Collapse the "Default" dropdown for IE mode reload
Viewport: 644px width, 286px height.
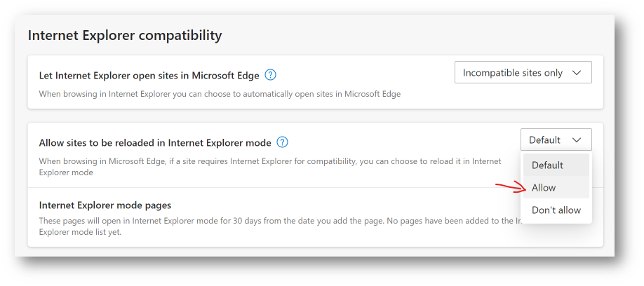pos(556,140)
